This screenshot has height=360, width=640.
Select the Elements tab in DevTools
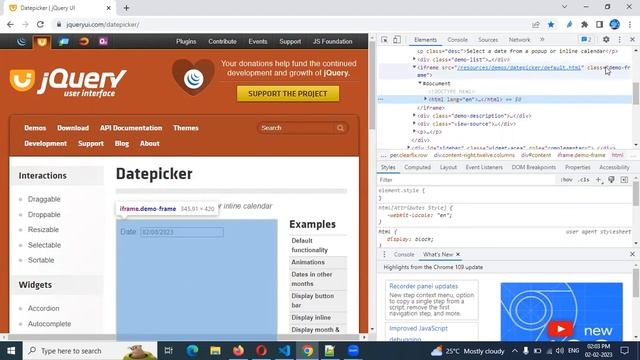click(x=425, y=40)
